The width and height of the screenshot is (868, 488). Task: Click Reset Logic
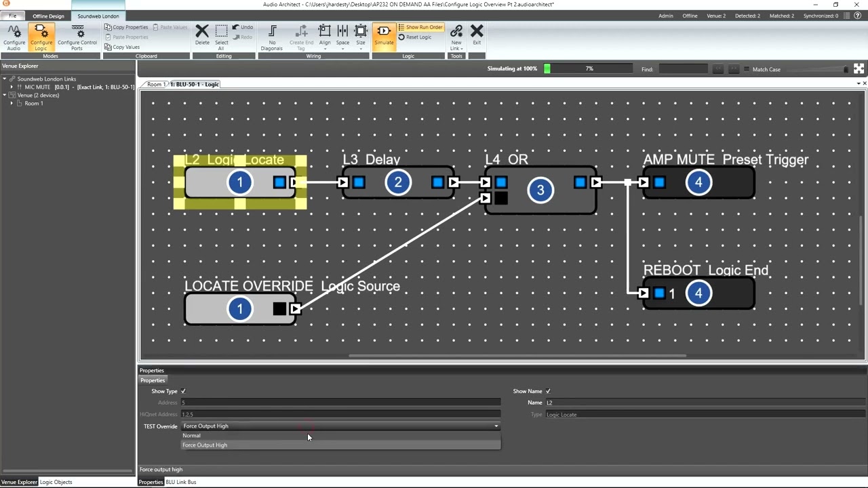[415, 37]
